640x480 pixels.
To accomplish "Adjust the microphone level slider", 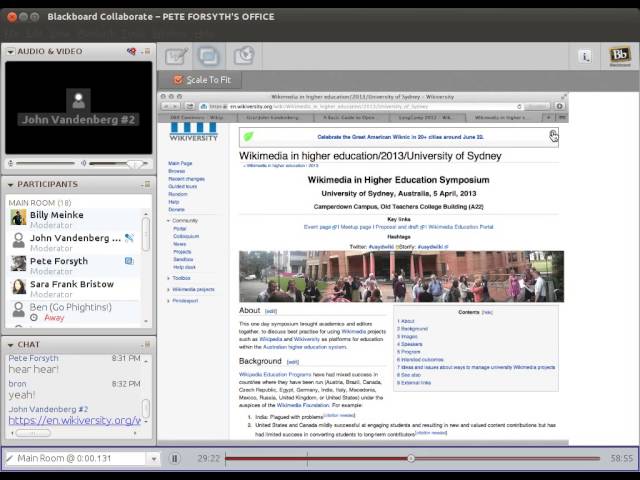I will (x=45, y=164).
